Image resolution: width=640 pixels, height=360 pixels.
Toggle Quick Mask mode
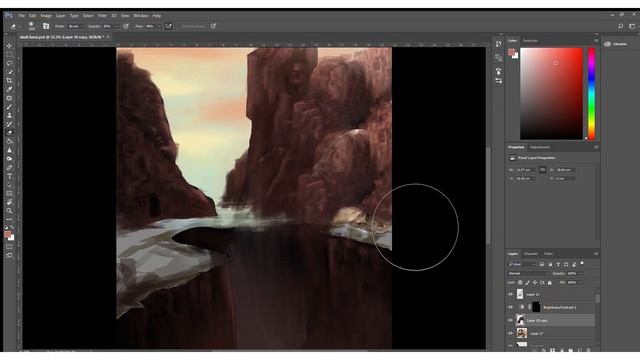click(9, 247)
